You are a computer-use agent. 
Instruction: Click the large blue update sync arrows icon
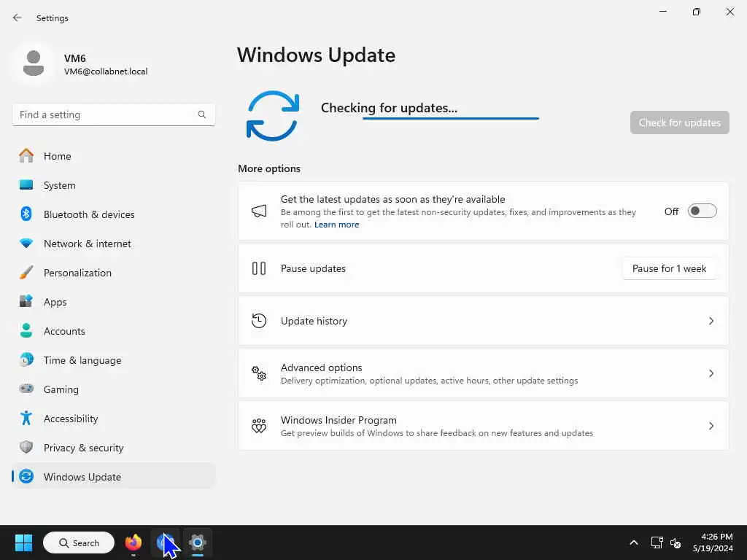pos(273,116)
